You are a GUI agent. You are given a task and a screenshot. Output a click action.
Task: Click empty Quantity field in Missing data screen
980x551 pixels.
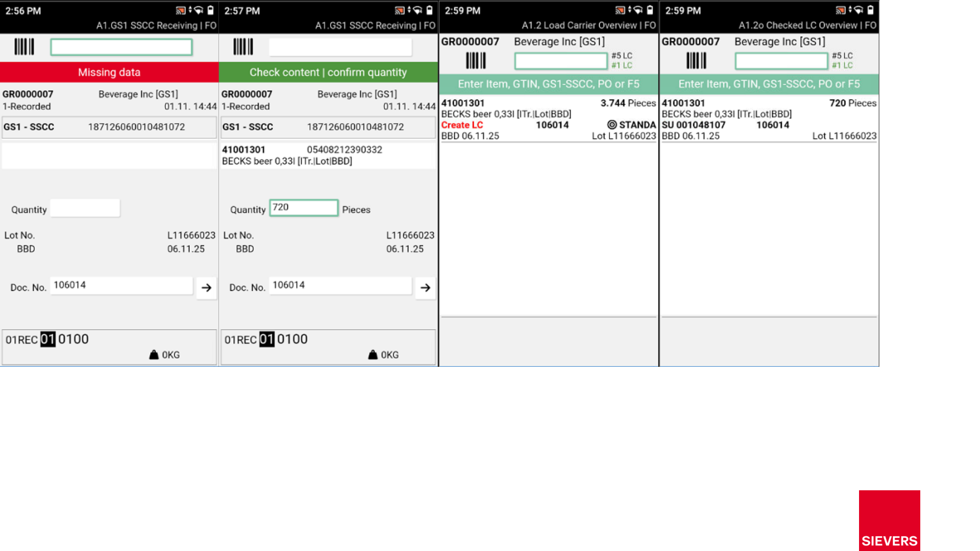click(85, 208)
